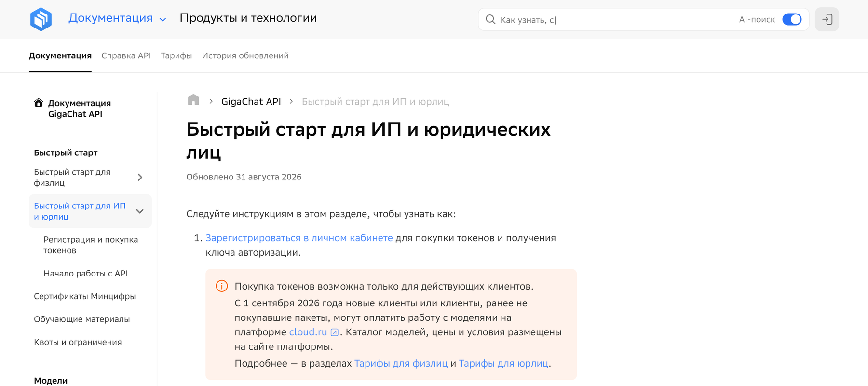The width and height of the screenshot is (868, 386).
Task: Click the Модели sidebar heading
Action: (51, 380)
